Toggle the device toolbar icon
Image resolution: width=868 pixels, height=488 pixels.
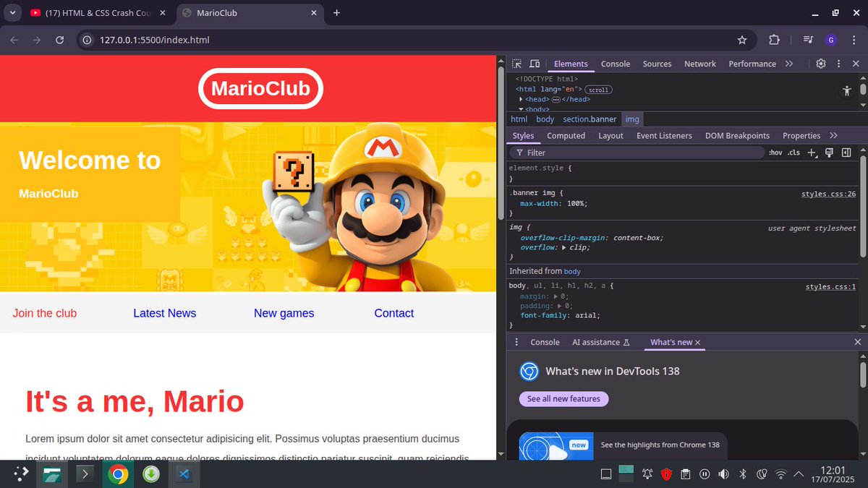(x=535, y=64)
